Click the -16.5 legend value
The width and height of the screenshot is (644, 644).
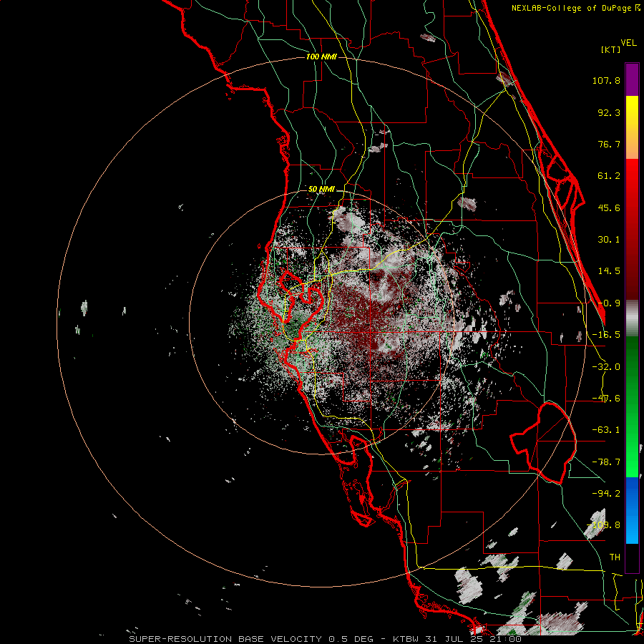[x=606, y=335]
